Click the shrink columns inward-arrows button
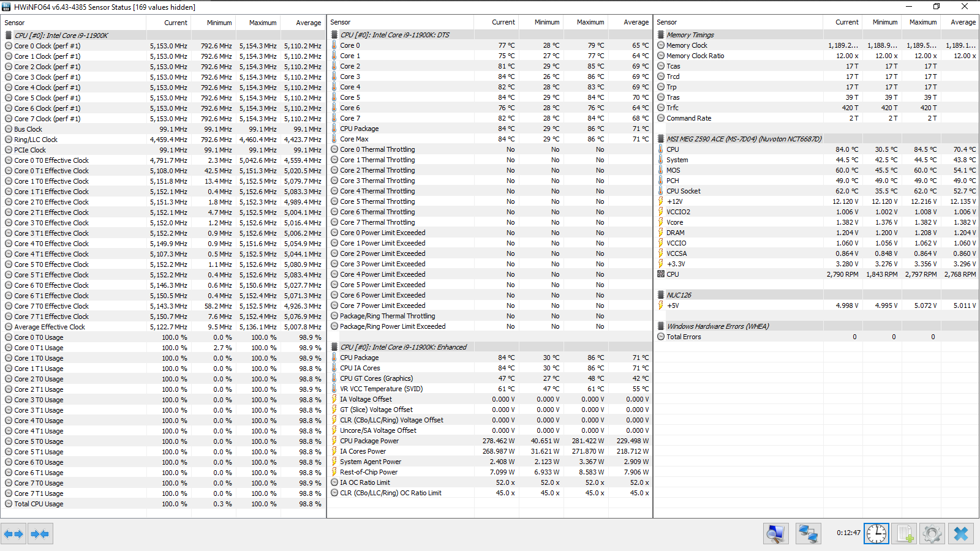Screen dimensions: 980x551 point(40,534)
